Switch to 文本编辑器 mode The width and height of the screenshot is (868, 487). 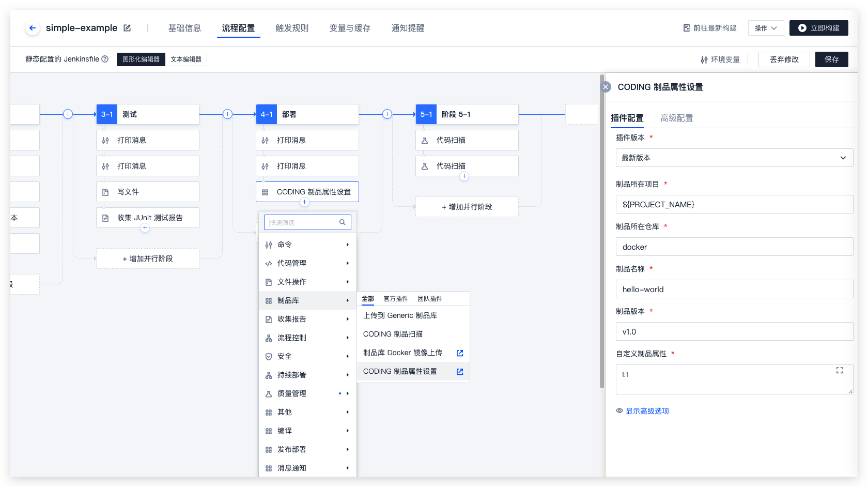pyautogui.click(x=186, y=59)
